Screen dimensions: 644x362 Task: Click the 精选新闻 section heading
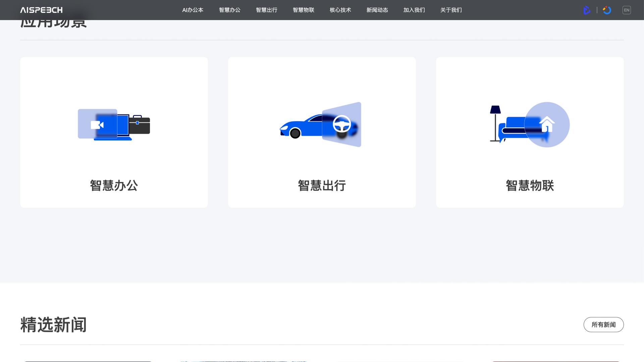point(54,325)
